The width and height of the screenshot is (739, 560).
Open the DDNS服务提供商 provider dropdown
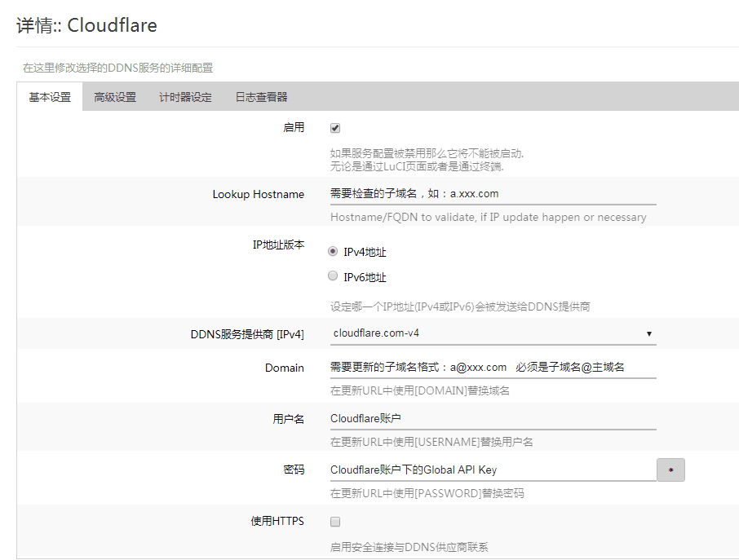492,333
